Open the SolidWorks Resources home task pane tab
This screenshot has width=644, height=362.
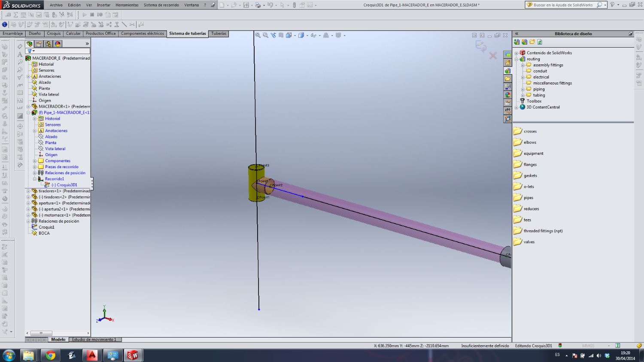pos(507,63)
